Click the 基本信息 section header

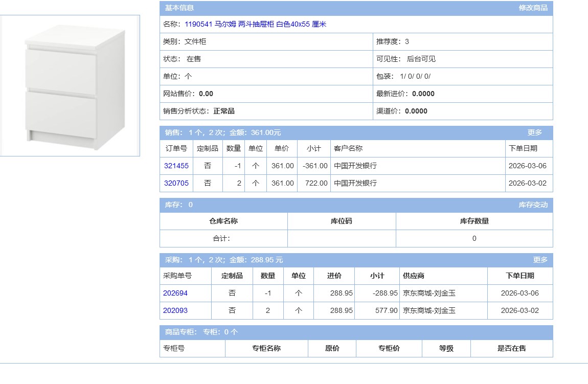[179, 8]
